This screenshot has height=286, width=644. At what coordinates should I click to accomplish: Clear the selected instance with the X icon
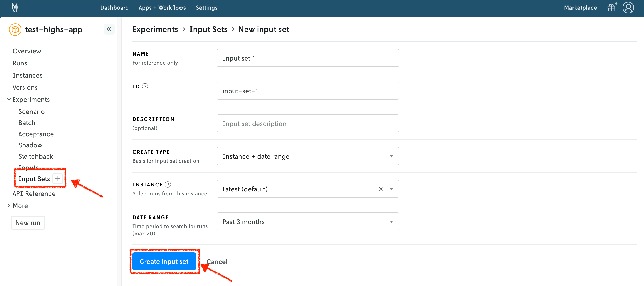(x=380, y=188)
